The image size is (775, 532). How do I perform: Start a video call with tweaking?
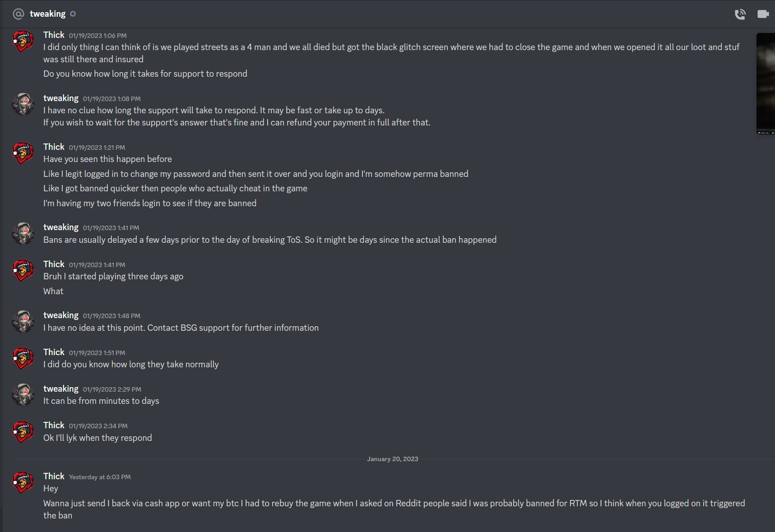(x=763, y=14)
